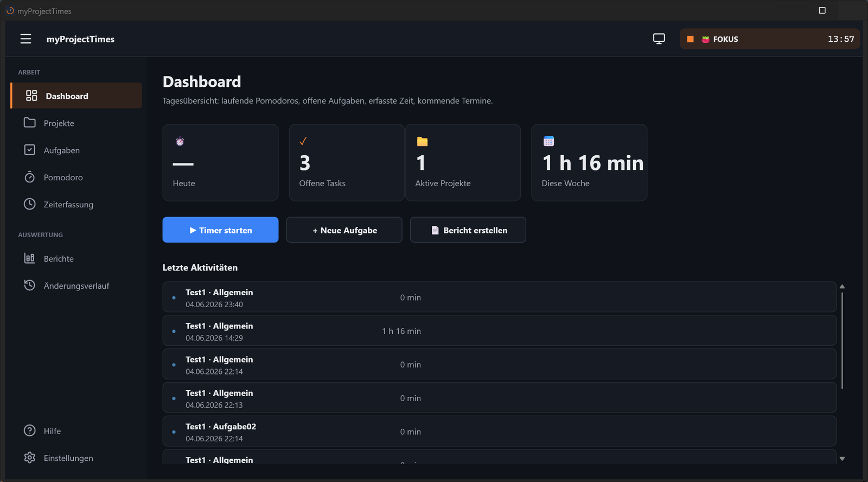
Task: Click the Neue Aufgabe button
Action: (x=344, y=230)
